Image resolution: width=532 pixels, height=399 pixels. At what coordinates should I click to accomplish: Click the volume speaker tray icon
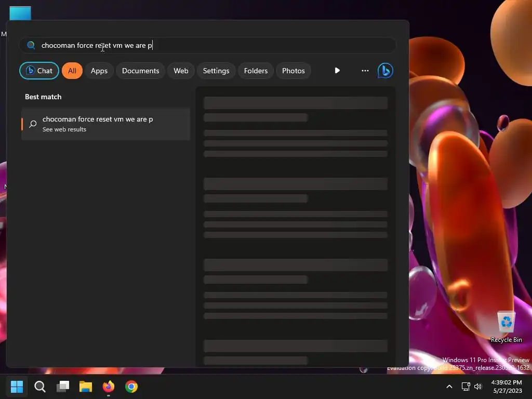pos(478,387)
